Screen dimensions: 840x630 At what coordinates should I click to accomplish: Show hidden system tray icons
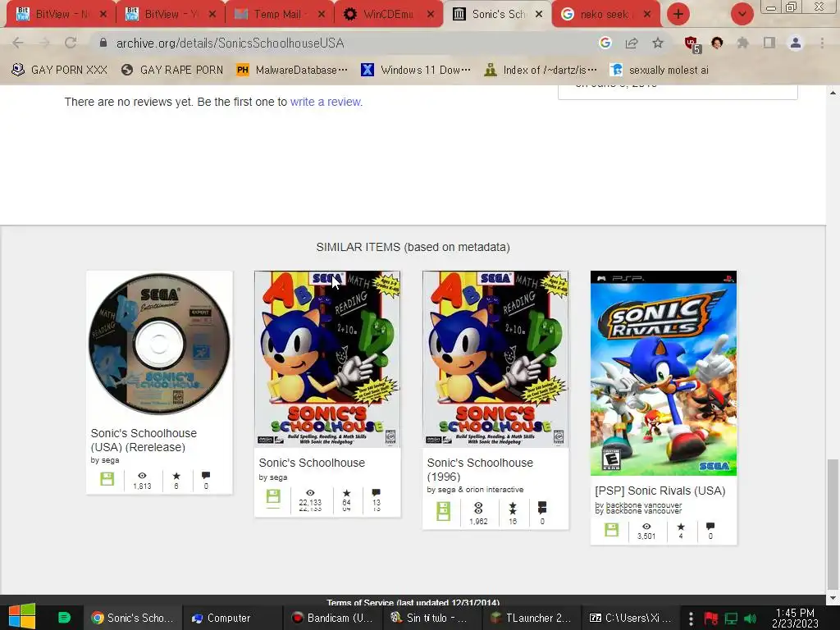pyautogui.click(x=691, y=619)
